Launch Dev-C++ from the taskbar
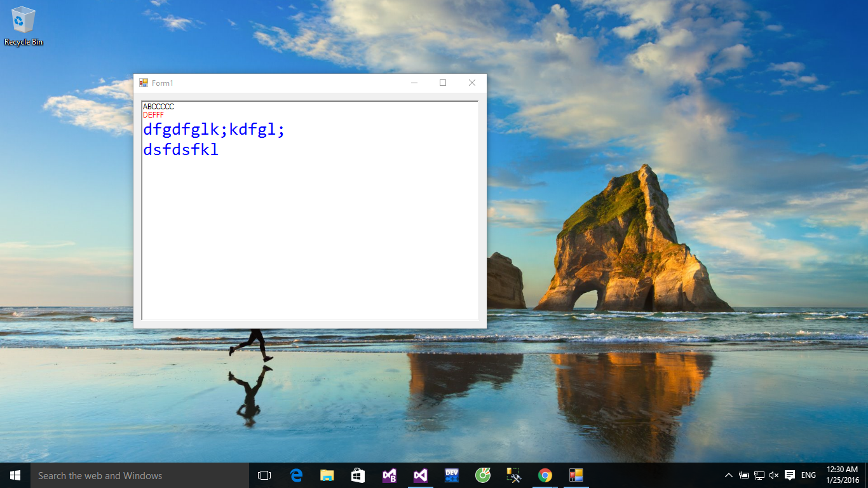Viewport: 868px width, 488px height. (x=452, y=475)
